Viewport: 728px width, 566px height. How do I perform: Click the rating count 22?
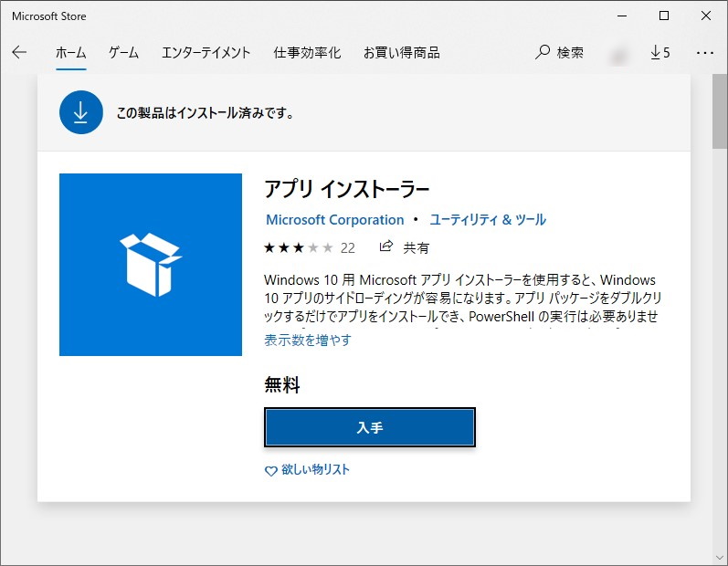[348, 248]
